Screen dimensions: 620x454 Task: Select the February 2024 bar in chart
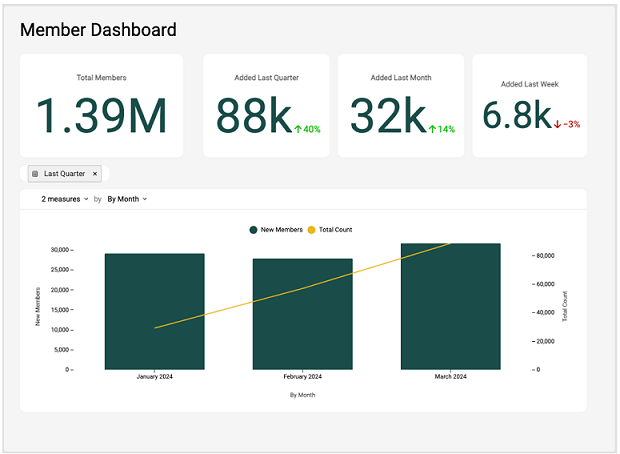coord(302,314)
